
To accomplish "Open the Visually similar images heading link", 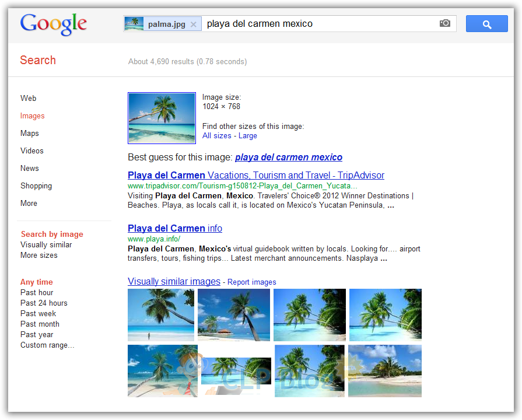I will (x=174, y=281).
